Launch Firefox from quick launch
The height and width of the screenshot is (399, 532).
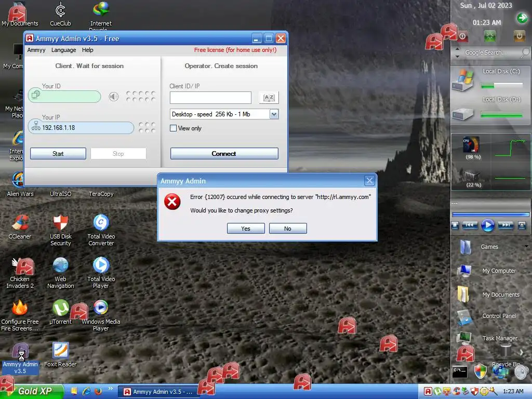pyautogui.click(x=98, y=391)
